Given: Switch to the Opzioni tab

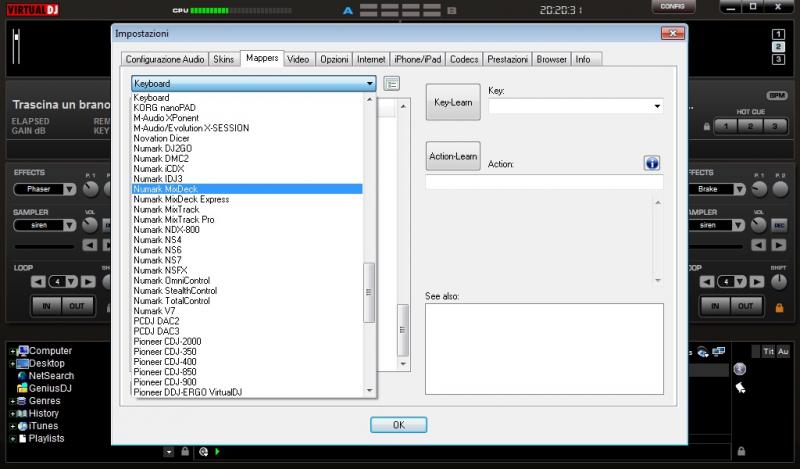Looking at the screenshot, I should click(x=334, y=59).
